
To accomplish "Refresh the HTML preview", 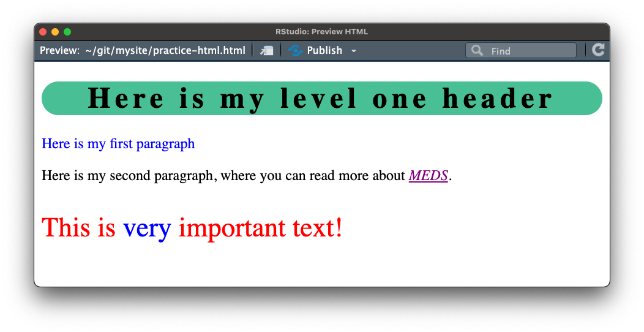I will (x=598, y=50).
